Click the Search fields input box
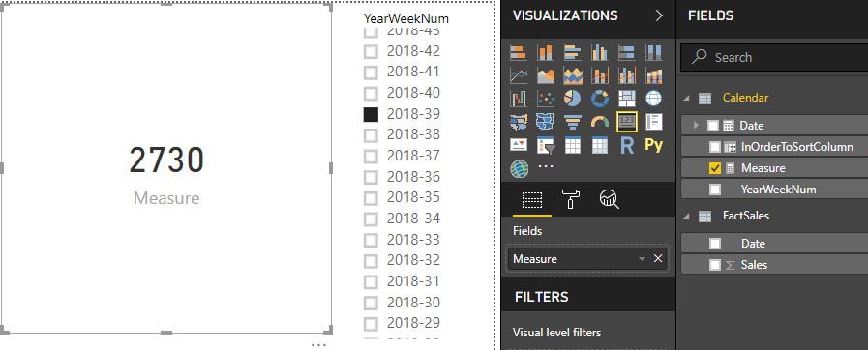This screenshot has width=868, height=350. (774, 57)
